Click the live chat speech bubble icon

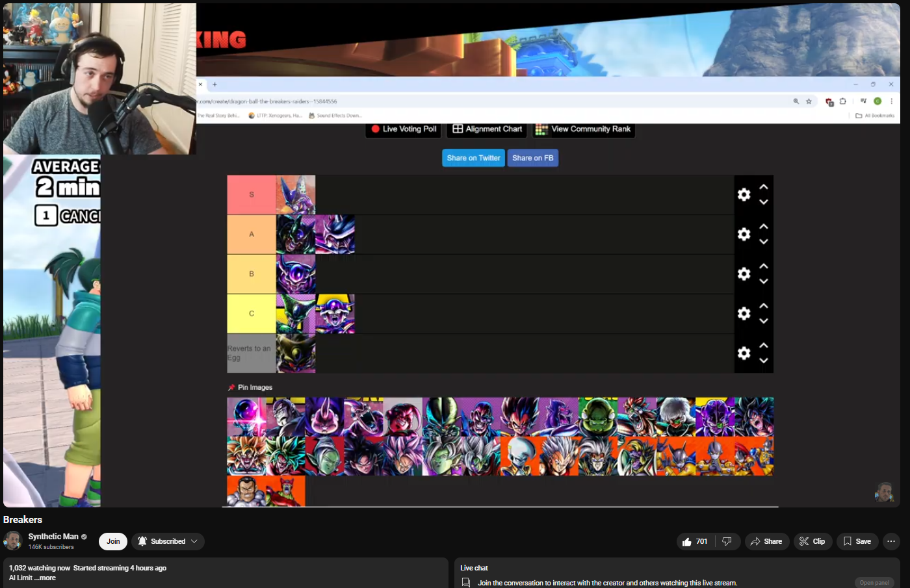click(466, 583)
